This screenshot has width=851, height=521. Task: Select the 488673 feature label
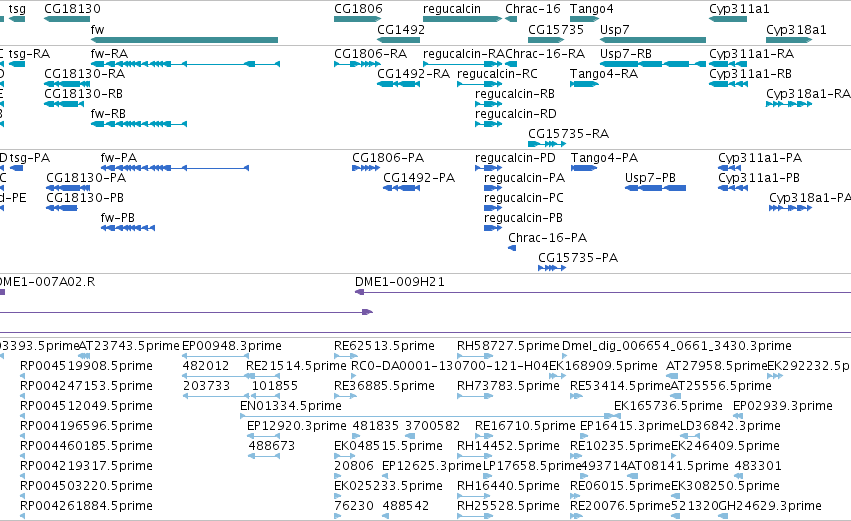[271, 446]
